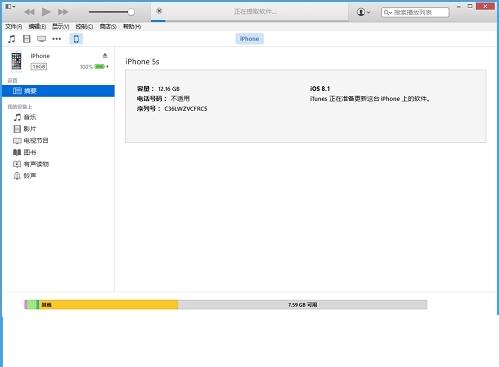The height and width of the screenshot is (367, 499).
Task: Eject the iPhone using the eject icon
Action: pos(105,56)
